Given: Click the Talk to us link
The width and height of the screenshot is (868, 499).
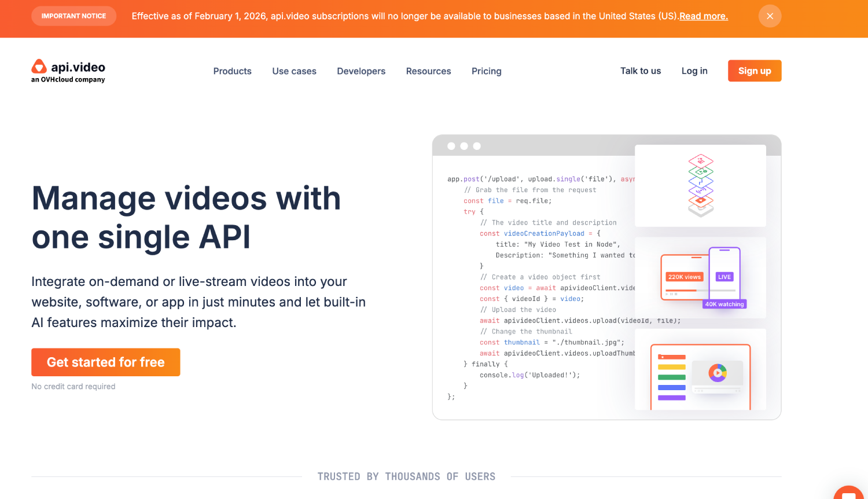Looking at the screenshot, I should [641, 71].
